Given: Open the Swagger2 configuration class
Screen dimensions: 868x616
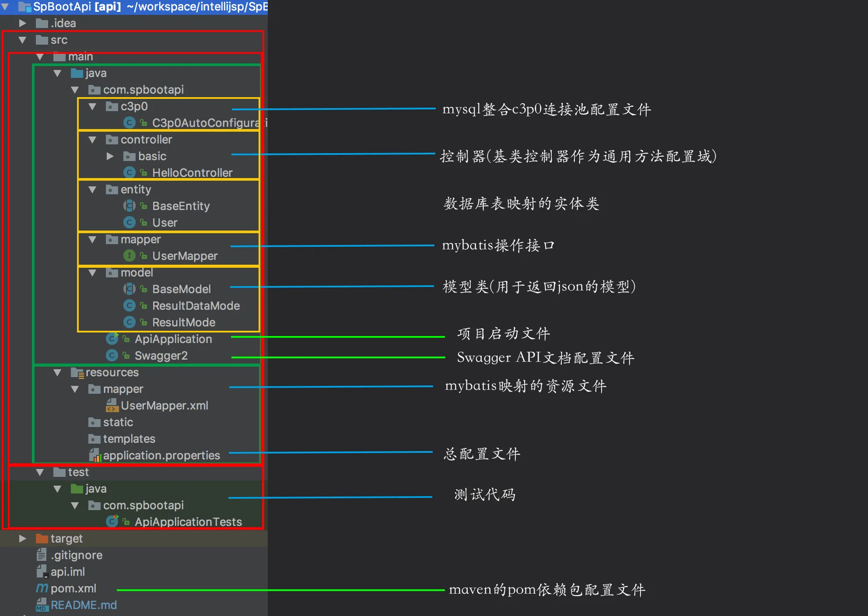Looking at the screenshot, I should [x=161, y=356].
